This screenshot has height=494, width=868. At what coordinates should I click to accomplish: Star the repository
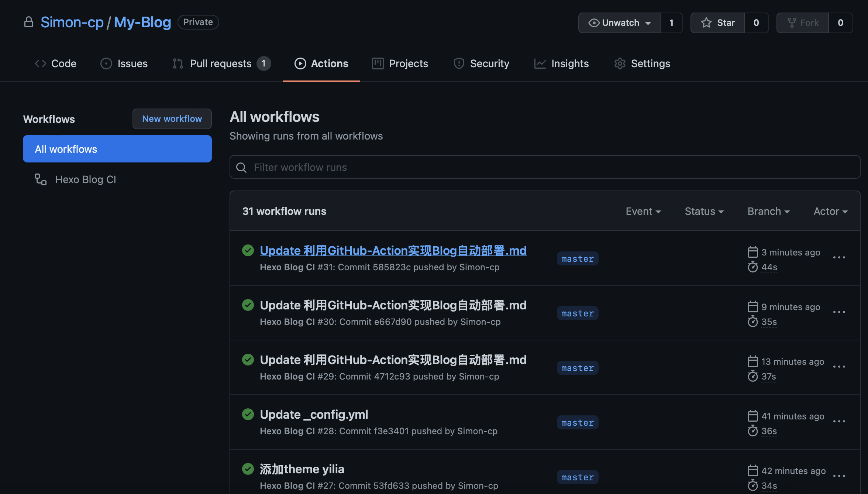click(717, 23)
